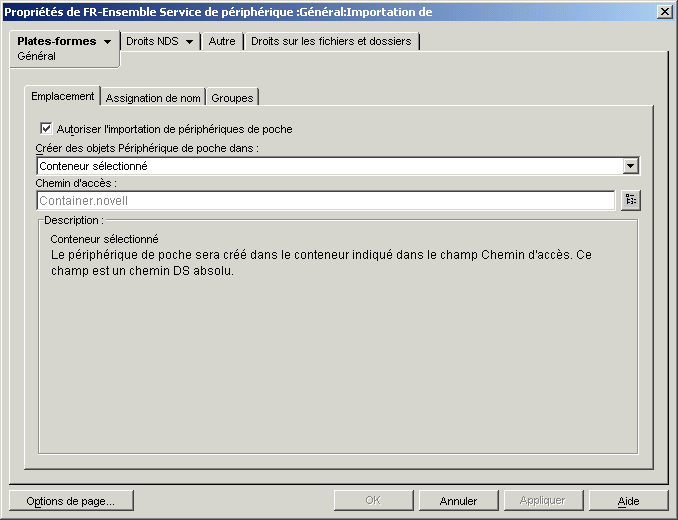Open the Conteneur sélectionné dropdown arrow
The height and width of the screenshot is (520, 678).
(630, 166)
